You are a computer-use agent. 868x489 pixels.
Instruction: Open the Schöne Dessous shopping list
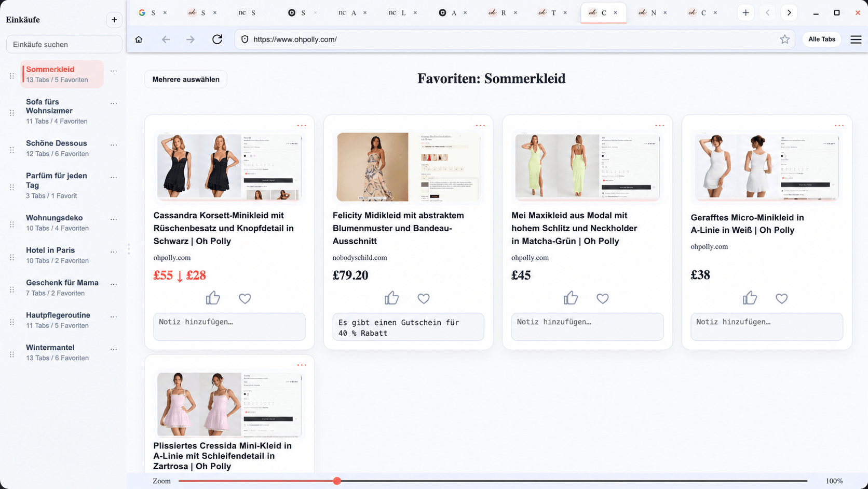[57, 148]
